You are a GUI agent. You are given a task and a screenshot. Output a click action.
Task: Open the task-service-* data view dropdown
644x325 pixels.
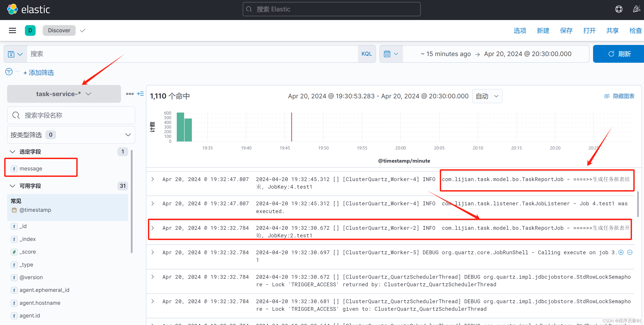pos(64,94)
